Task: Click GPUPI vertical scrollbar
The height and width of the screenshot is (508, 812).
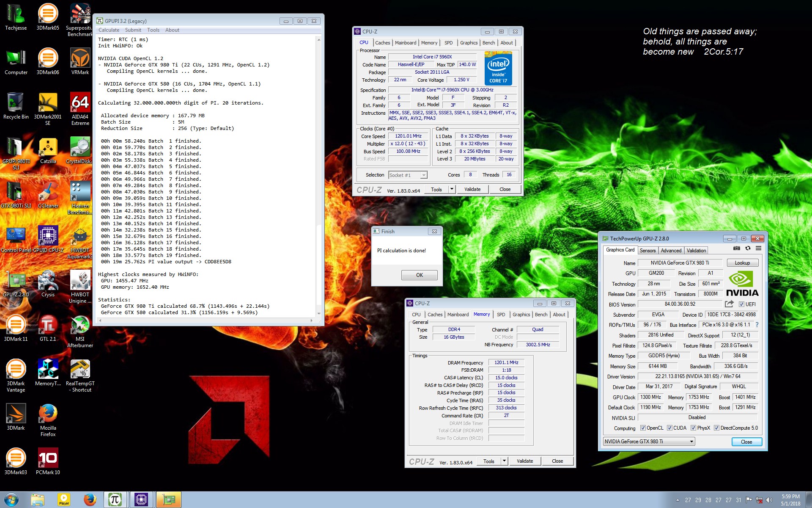Action: 318,176
